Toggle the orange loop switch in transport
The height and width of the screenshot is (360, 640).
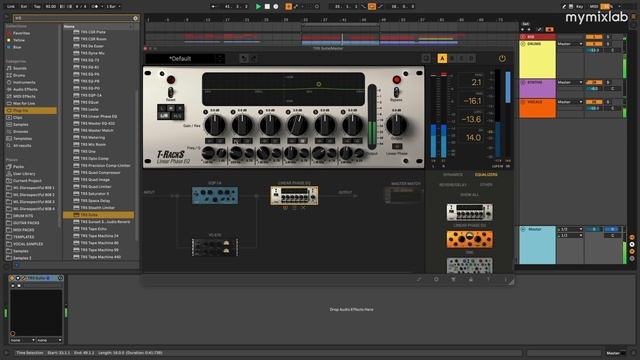click(x=371, y=7)
